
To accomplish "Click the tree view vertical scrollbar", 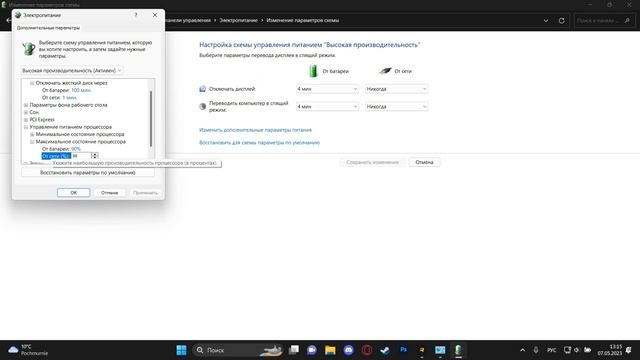I will [x=151, y=118].
